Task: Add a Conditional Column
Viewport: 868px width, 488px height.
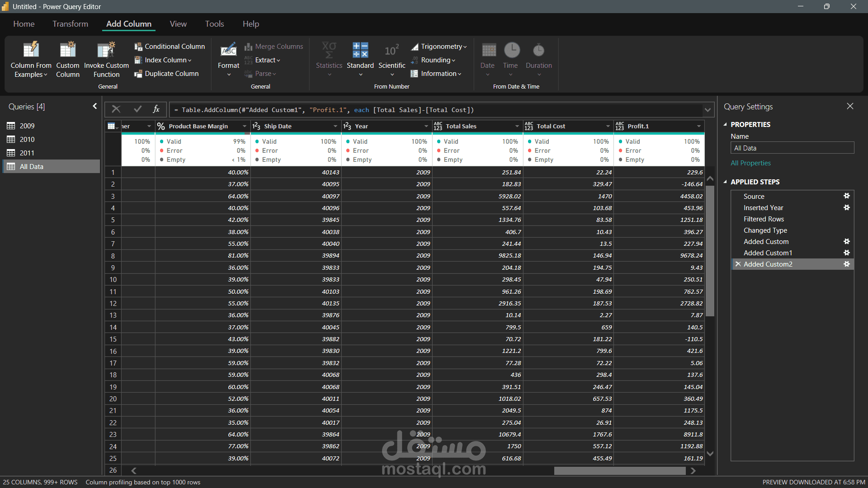Action: click(170, 47)
